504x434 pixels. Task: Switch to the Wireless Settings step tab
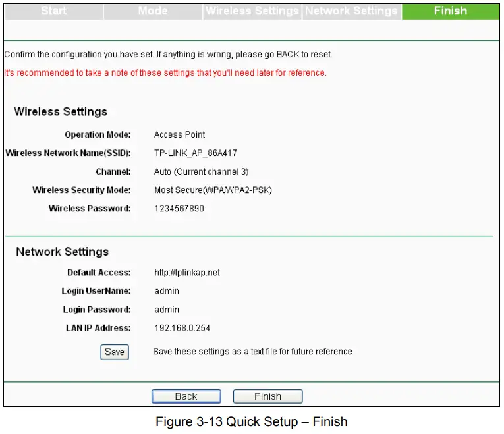pyautogui.click(x=252, y=11)
